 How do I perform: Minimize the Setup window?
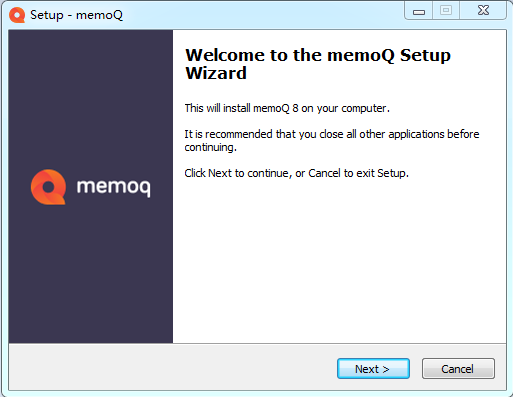[x=419, y=12]
